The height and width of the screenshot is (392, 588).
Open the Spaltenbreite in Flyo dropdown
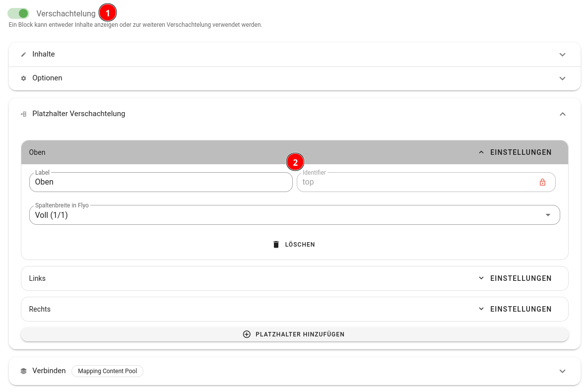pos(548,215)
